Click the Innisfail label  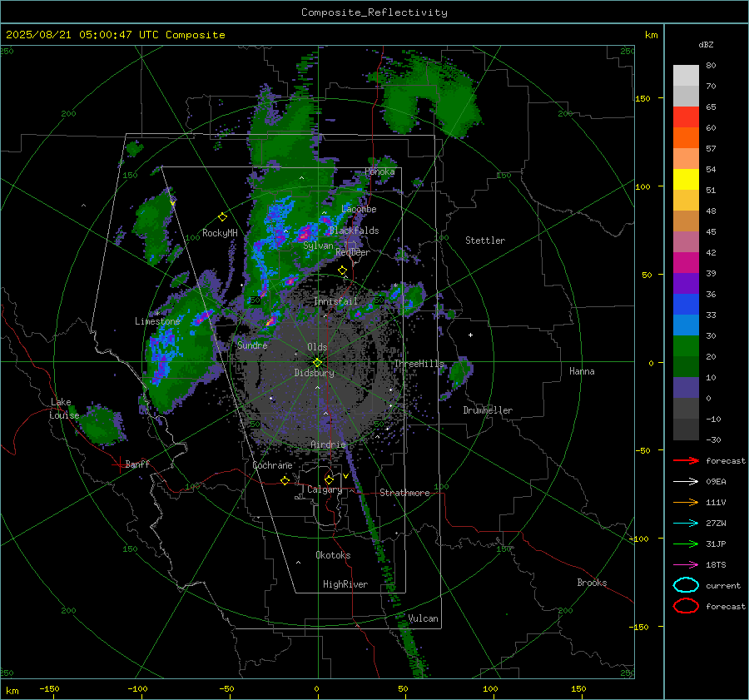click(335, 301)
